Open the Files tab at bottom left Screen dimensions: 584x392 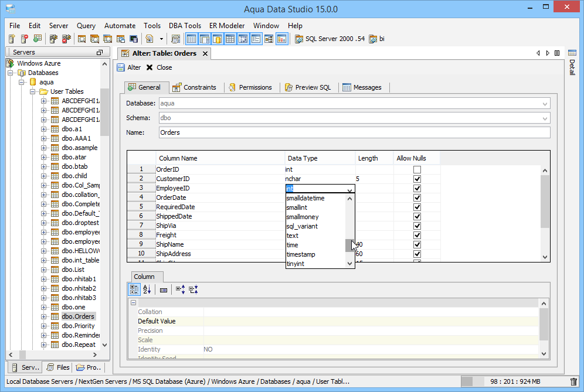click(58, 367)
